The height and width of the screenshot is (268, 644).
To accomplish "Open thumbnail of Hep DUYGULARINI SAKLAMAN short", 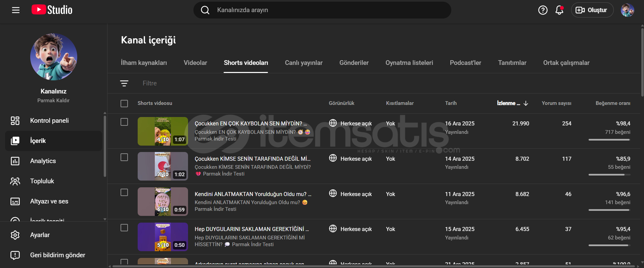I will pyautogui.click(x=163, y=237).
